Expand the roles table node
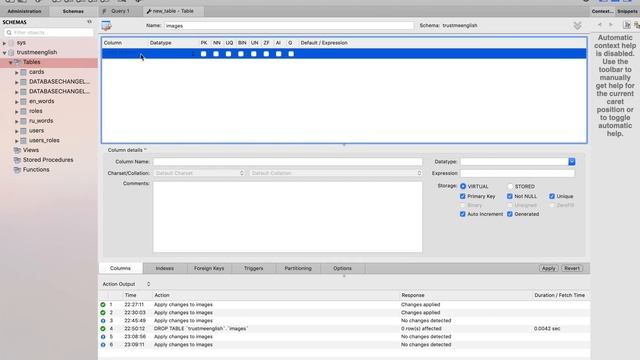 click(x=17, y=111)
